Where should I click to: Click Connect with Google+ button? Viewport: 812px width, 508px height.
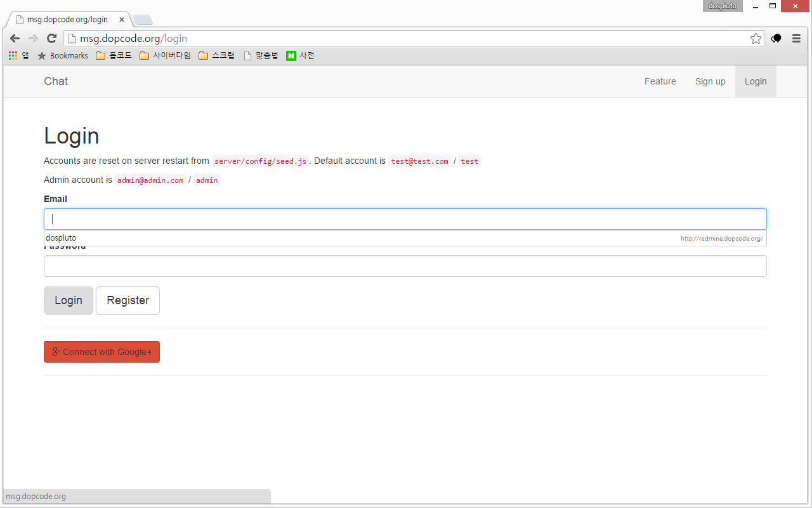coord(101,352)
